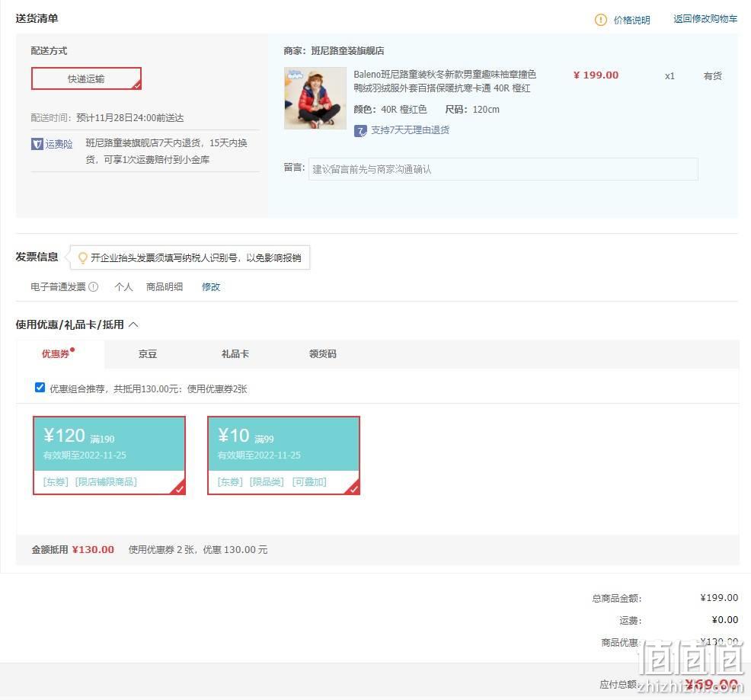This screenshot has width=751, height=700.
Task: Open the Baleno down jacket product title
Action: point(445,81)
